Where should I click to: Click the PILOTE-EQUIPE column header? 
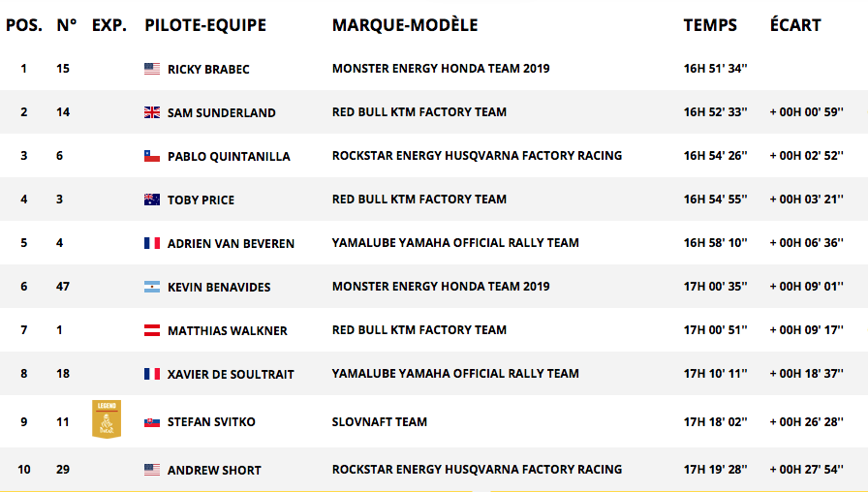click(204, 25)
